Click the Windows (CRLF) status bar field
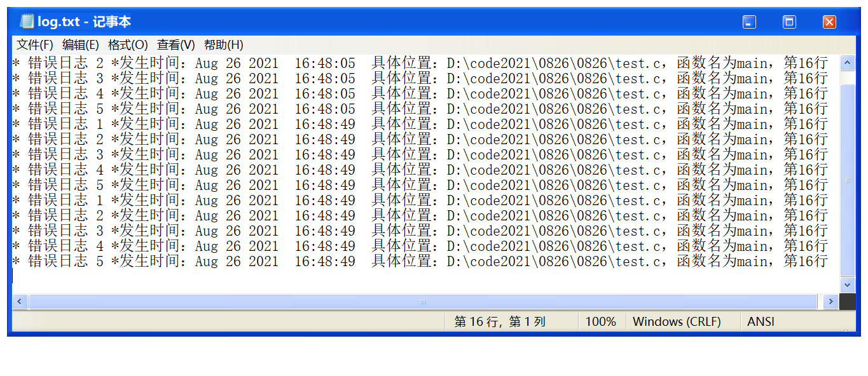Image resolution: width=868 pixels, height=376 pixels. (x=677, y=322)
